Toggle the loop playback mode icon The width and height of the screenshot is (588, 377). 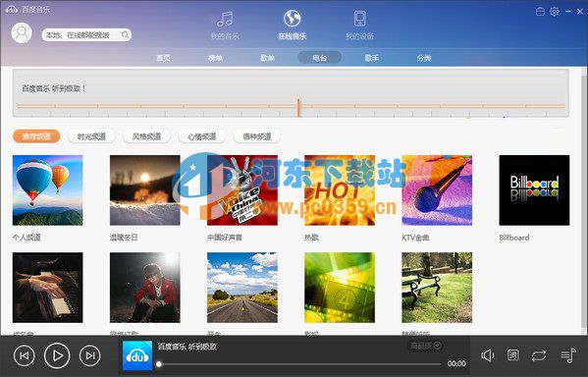pyautogui.click(x=539, y=355)
